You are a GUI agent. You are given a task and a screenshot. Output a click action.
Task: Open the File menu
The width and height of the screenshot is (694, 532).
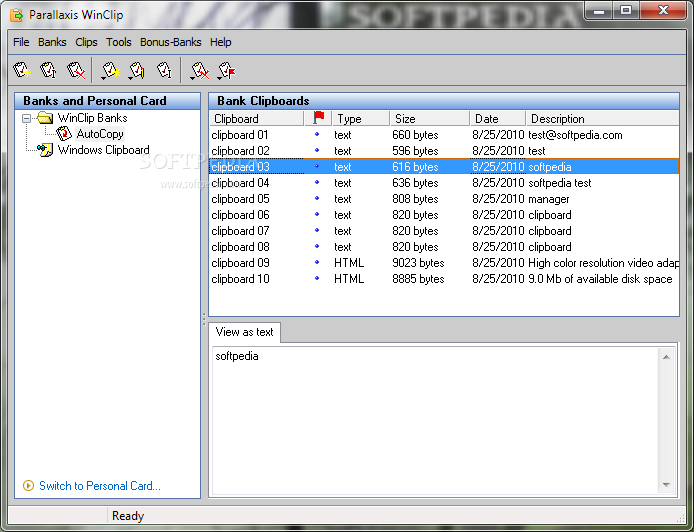coord(21,42)
